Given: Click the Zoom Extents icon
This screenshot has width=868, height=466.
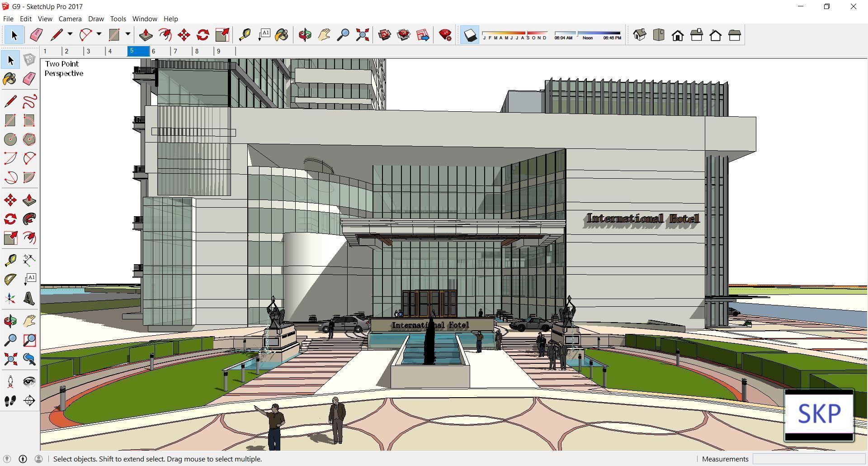Looking at the screenshot, I should coord(362,34).
